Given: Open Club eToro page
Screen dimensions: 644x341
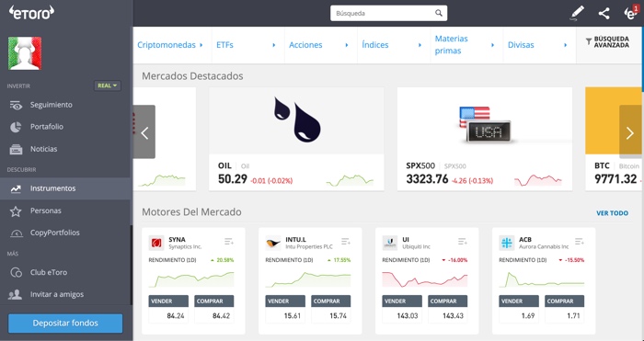Looking at the screenshot, I should coord(49,272).
